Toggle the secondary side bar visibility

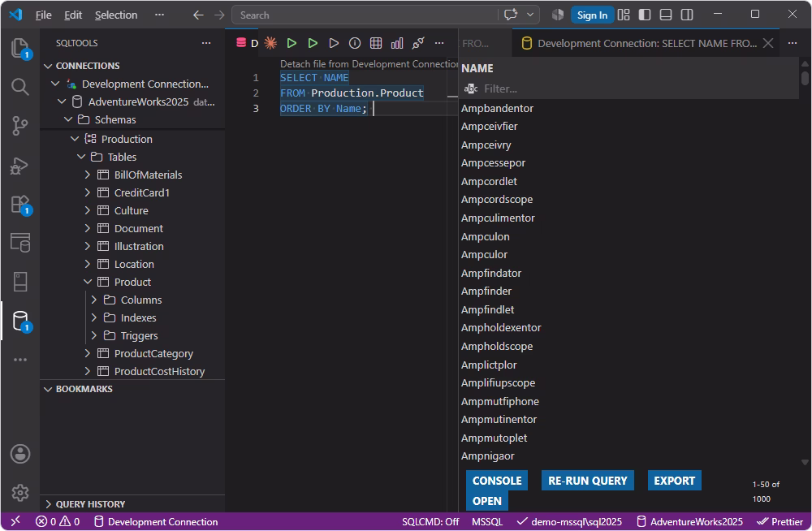point(687,15)
